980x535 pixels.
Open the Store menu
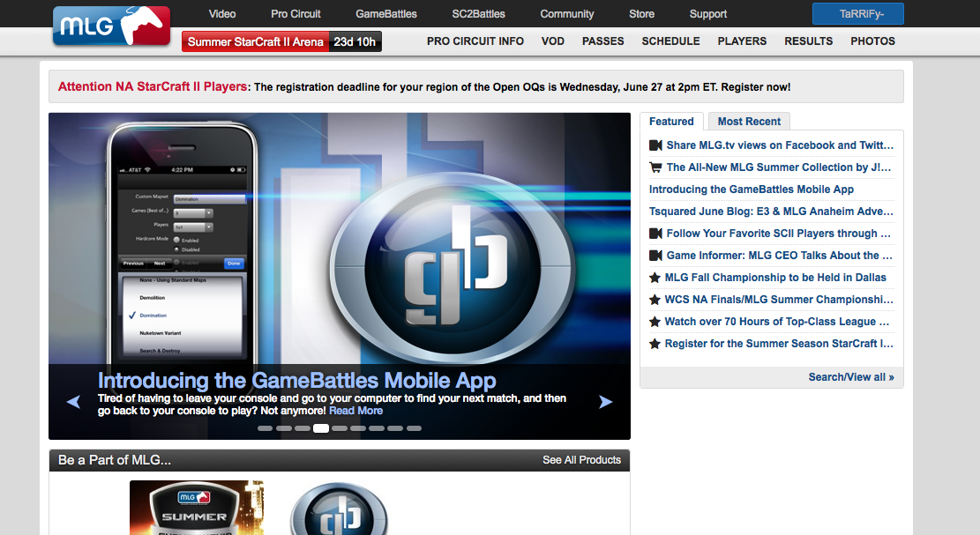642,14
